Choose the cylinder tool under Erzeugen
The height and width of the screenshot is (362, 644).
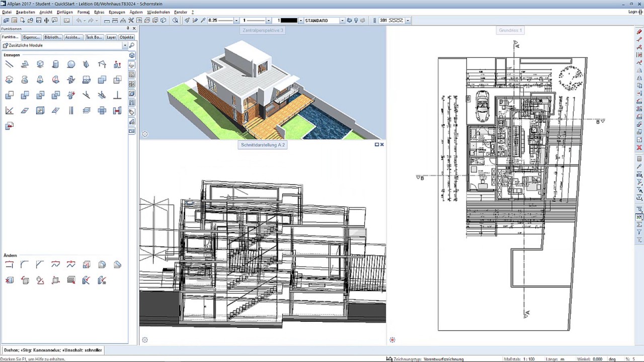[56, 64]
